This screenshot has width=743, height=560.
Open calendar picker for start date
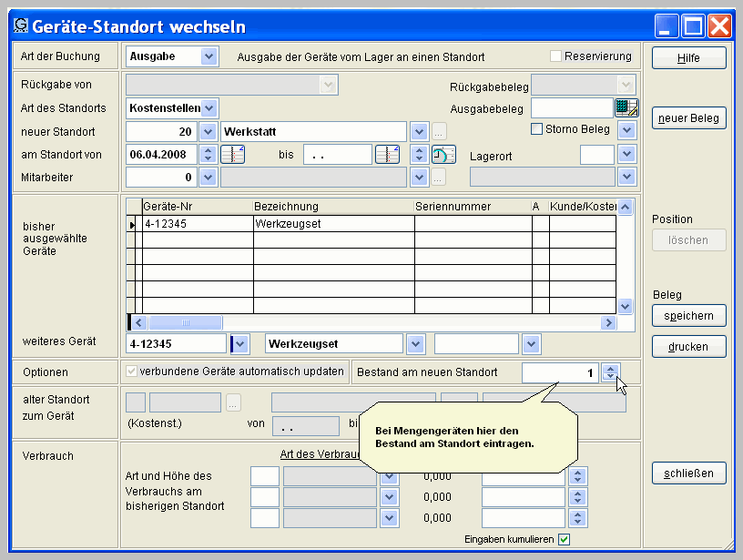(233, 155)
